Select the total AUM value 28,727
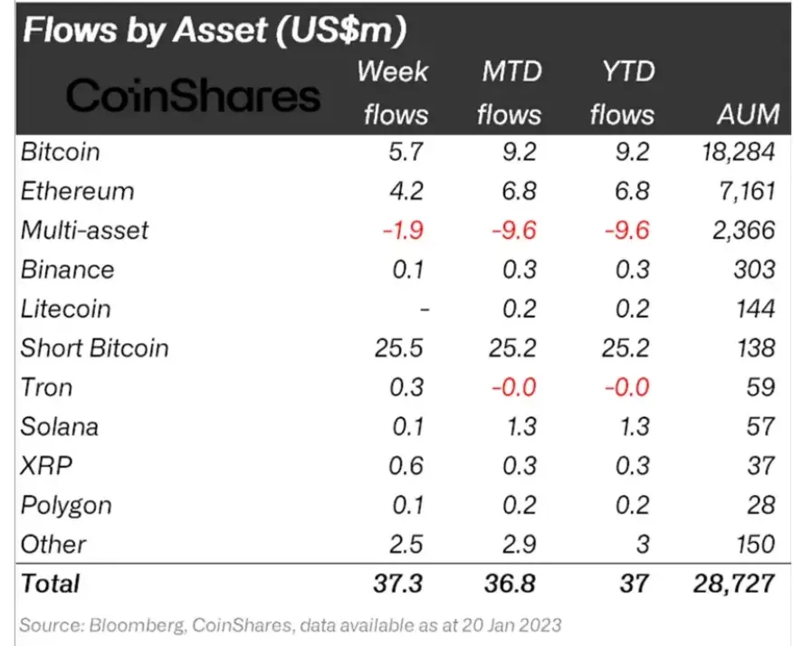Screen dimensions: 812x646 click(x=731, y=584)
